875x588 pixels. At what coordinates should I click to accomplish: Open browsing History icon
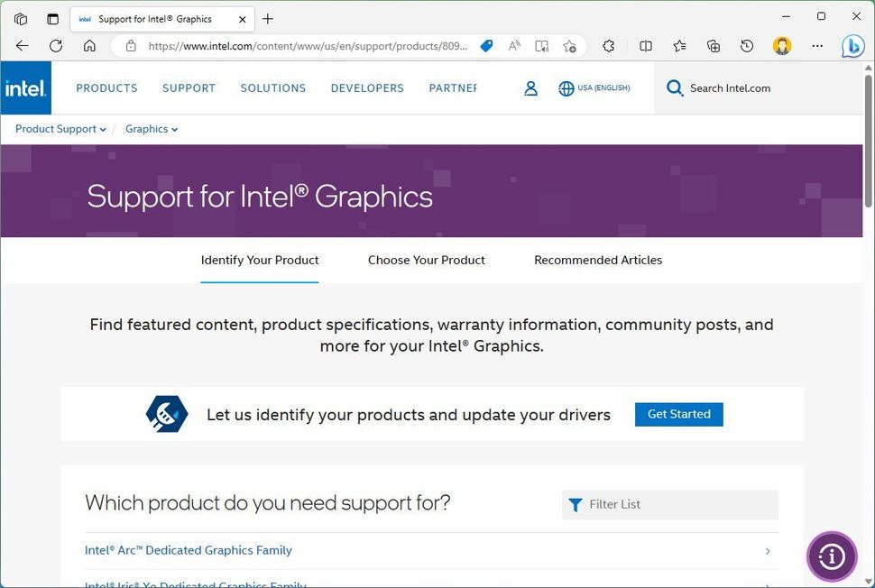(747, 46)
